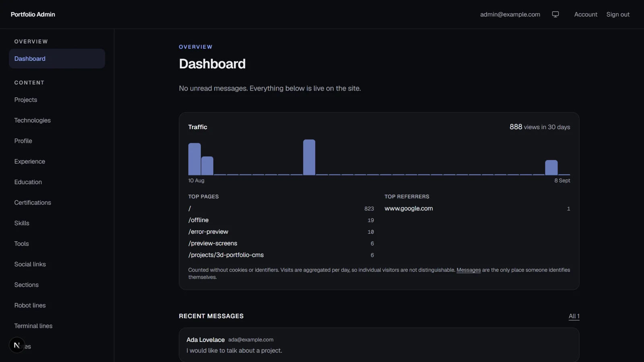644x362 pixels.
Task: Click the RECENT MESSAGES heading
Action: tap(211, 316)
